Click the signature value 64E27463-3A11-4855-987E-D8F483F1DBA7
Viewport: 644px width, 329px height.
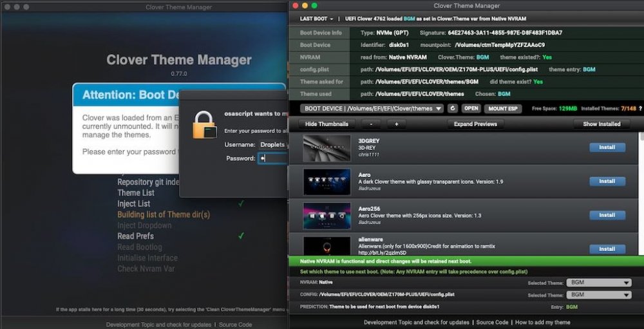(505, 33)
